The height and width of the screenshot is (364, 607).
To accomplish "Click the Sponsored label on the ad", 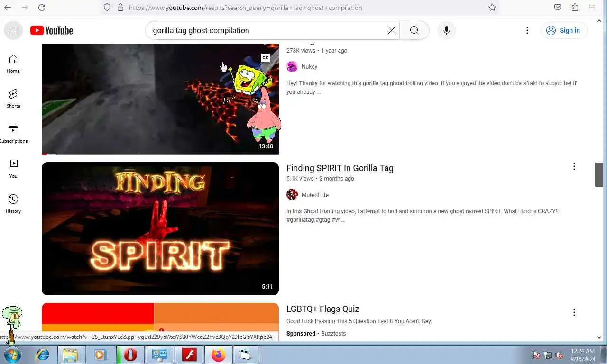I will pyautogui.click(x=301, y=334).
